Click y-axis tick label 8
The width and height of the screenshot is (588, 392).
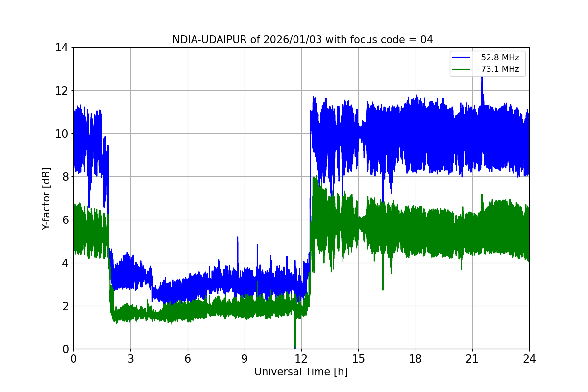pos(65,177)
